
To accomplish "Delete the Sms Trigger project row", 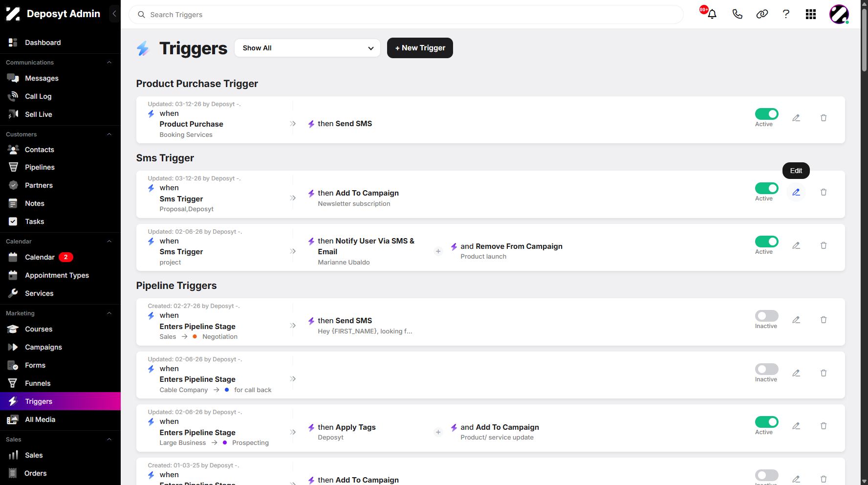I will pyautogui.click(x=824, y=245).
